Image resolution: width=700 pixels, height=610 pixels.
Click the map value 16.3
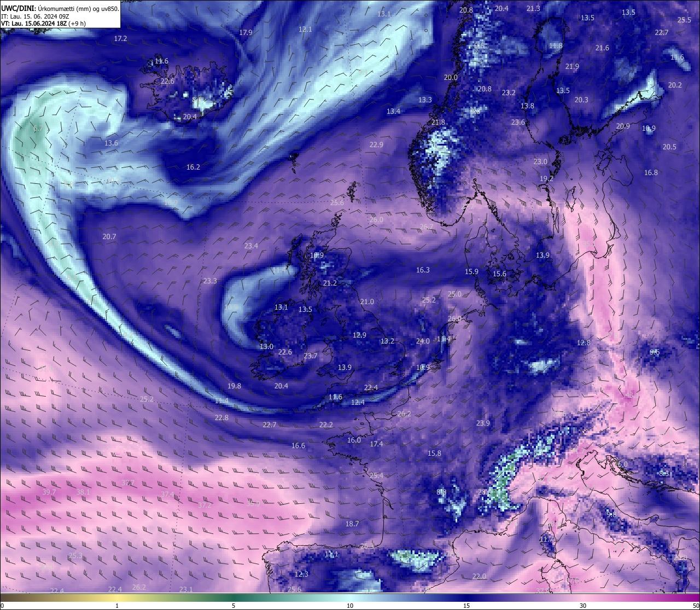[423, 270]
